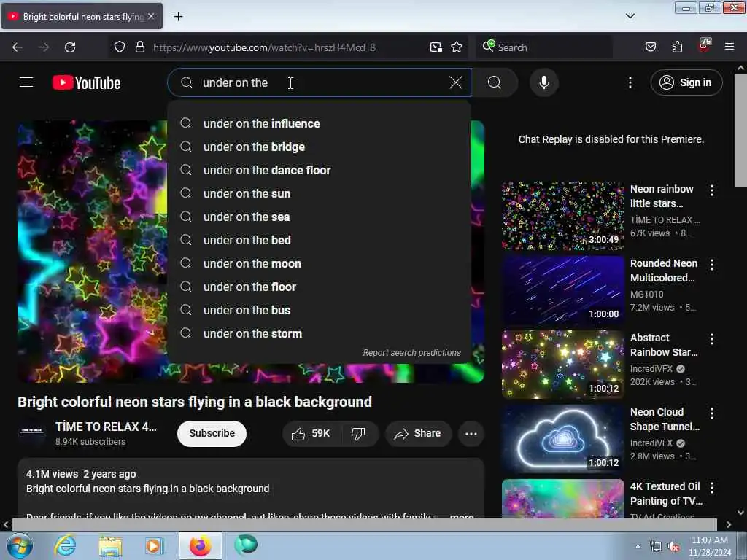Viewport: 747px width, 560px height.
Task: Open options for 4K Textured Oil Painting video
Action: pyautogui.click(x=712, y=488)
